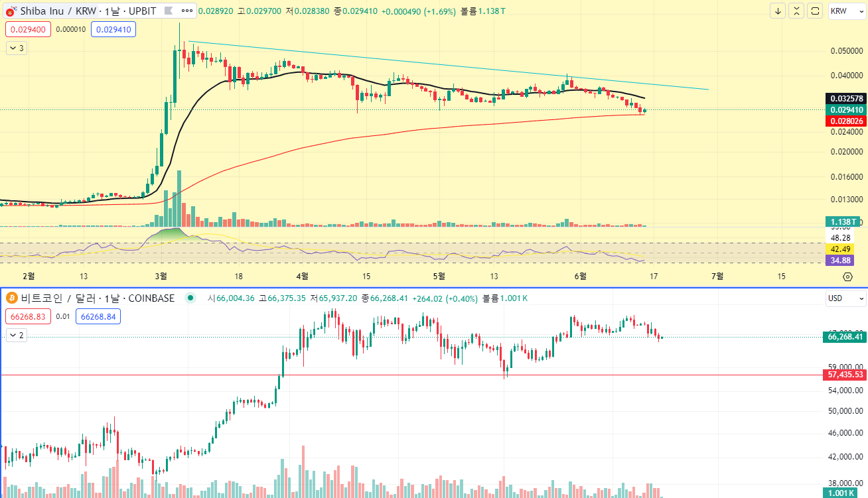Click the blue buy price 66268.84
868x498 pixels.
[98, 317]
